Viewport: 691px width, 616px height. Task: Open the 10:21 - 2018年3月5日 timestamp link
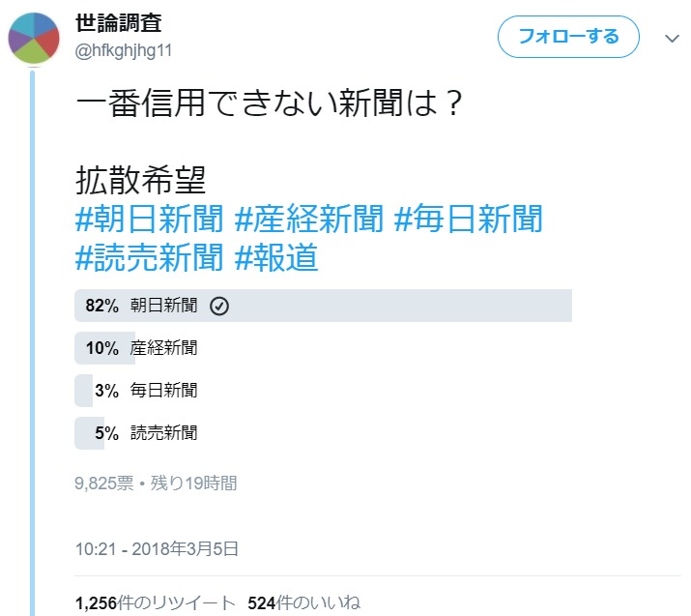157,549
